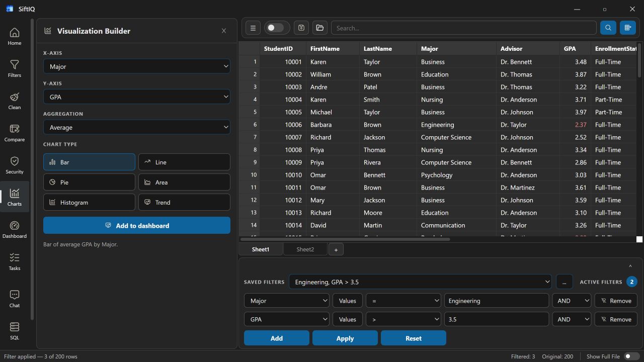Screen dimensions: 644x362
Task: Click the saved filters ellipsis button
Action: click(x=564, y=282)
